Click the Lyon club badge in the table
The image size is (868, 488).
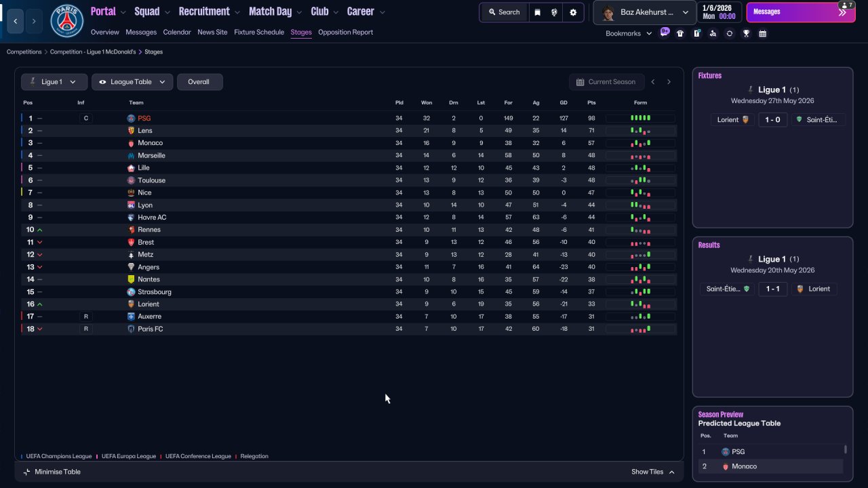pos(131,205)
